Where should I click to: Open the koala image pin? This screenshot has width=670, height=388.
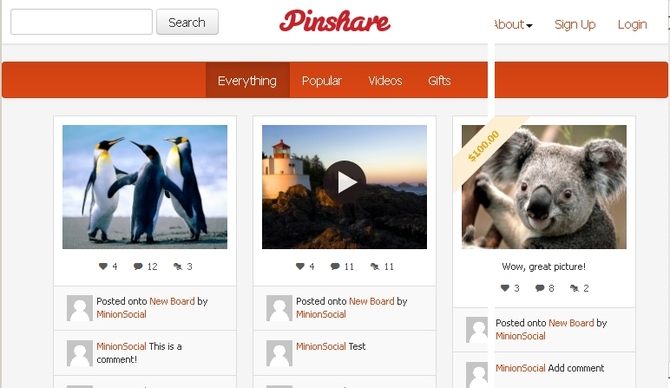point(544,187)
